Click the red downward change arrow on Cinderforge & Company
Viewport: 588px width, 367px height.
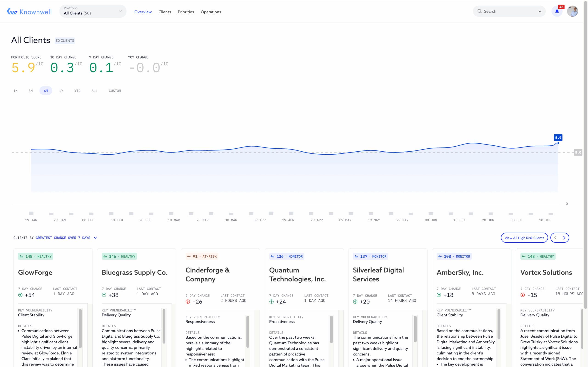[188, 301]
